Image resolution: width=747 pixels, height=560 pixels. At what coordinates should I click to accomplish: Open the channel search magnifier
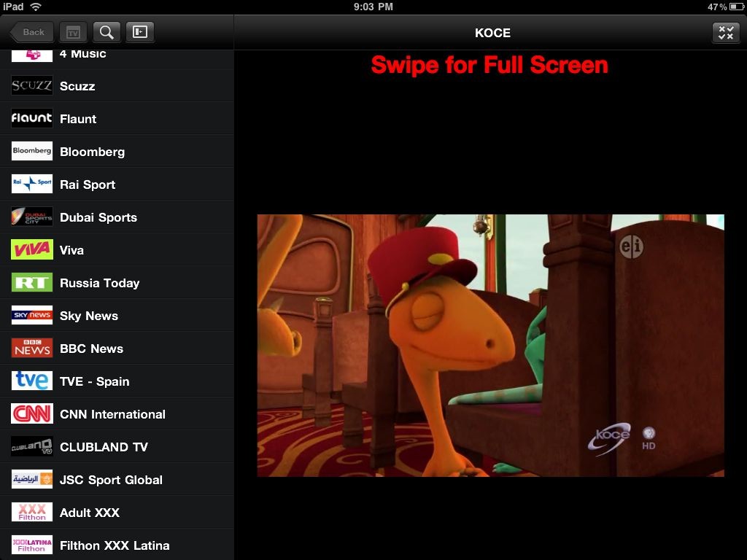click(107, 32)
